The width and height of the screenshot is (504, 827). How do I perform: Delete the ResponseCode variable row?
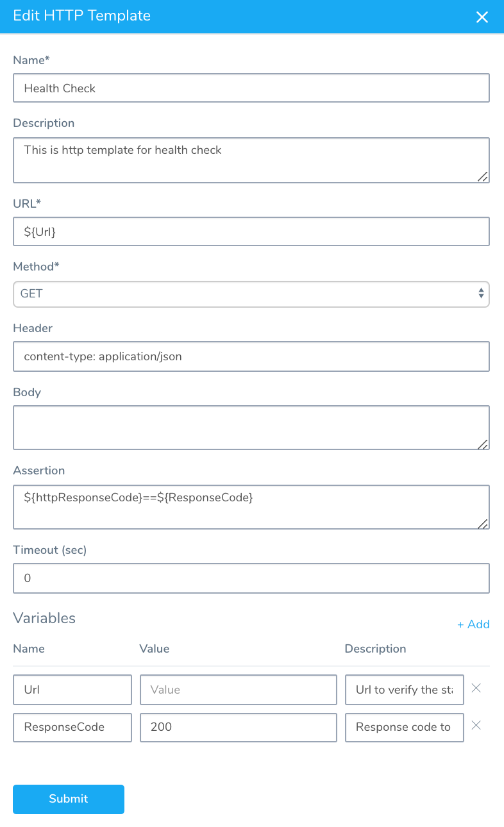tap(476, 726)
